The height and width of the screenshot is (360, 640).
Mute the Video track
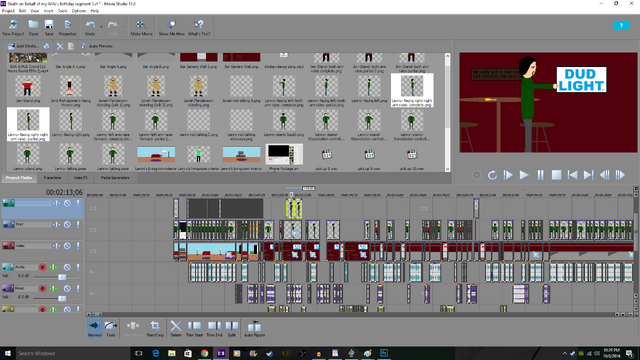67,246
